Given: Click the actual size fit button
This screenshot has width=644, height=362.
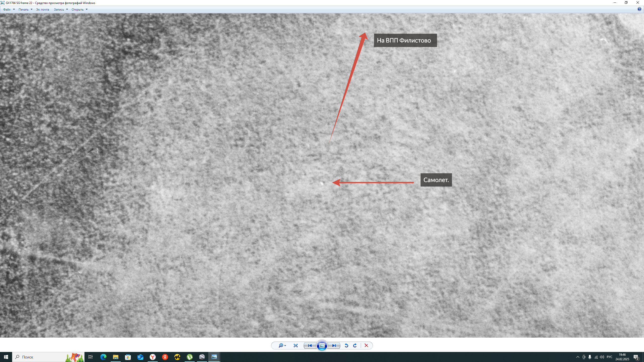Looking at the screenshot, I should (x=296, y=345).
